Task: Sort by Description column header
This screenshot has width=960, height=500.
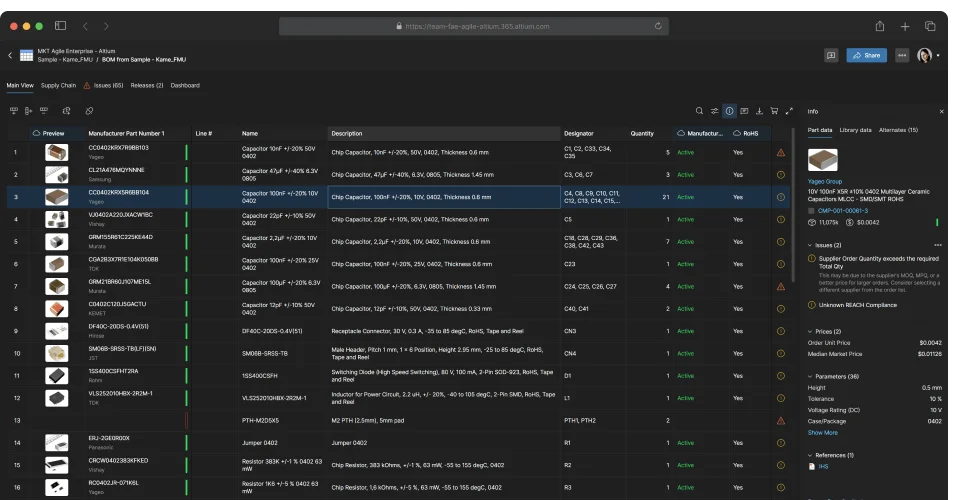Action: [444, 133]
